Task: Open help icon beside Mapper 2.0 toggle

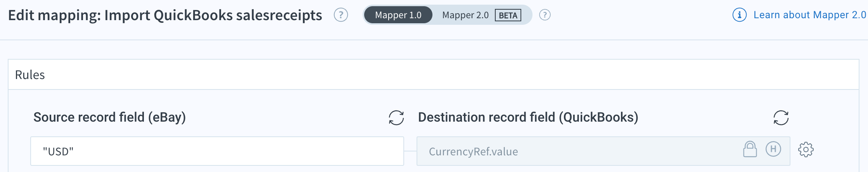Action: pos(545,15)
